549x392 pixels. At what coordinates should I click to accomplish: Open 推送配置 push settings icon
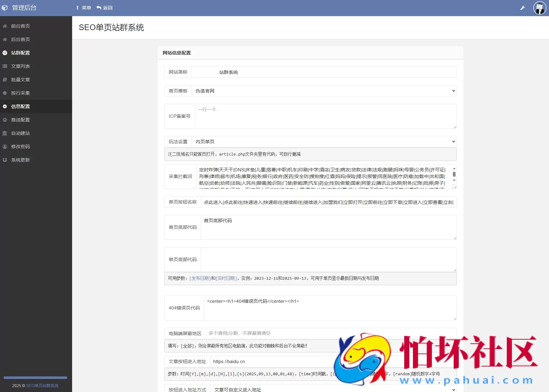point(5,120)
